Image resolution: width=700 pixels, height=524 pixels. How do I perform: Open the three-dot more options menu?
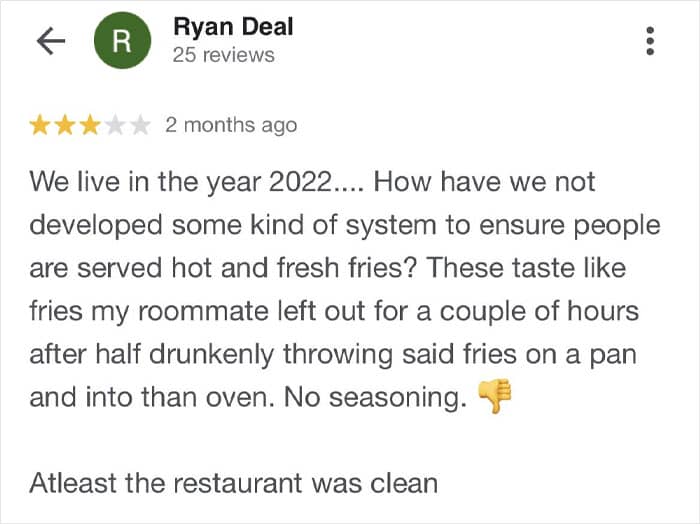pos(650,41)
